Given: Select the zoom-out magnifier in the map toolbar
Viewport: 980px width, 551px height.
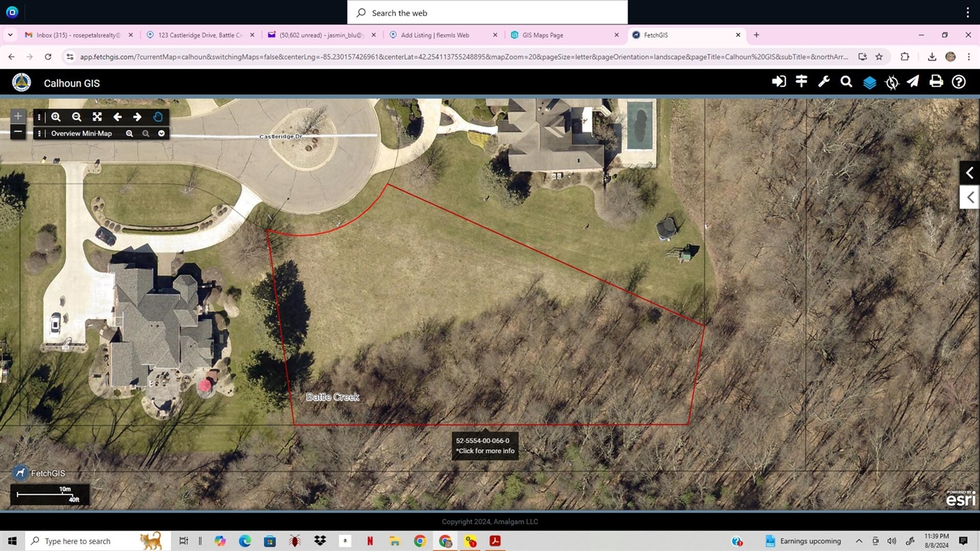Looking at the screenshot, I should (76, 116).
